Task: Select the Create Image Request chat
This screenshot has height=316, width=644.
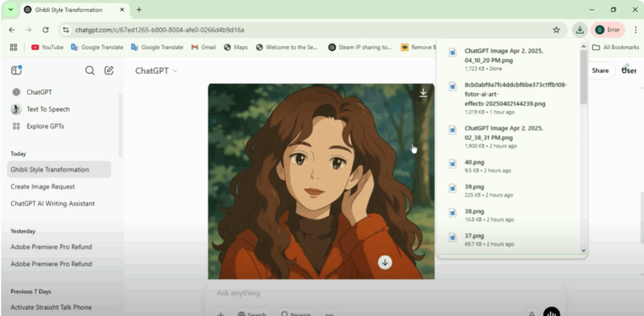Action: coord(43,187)
